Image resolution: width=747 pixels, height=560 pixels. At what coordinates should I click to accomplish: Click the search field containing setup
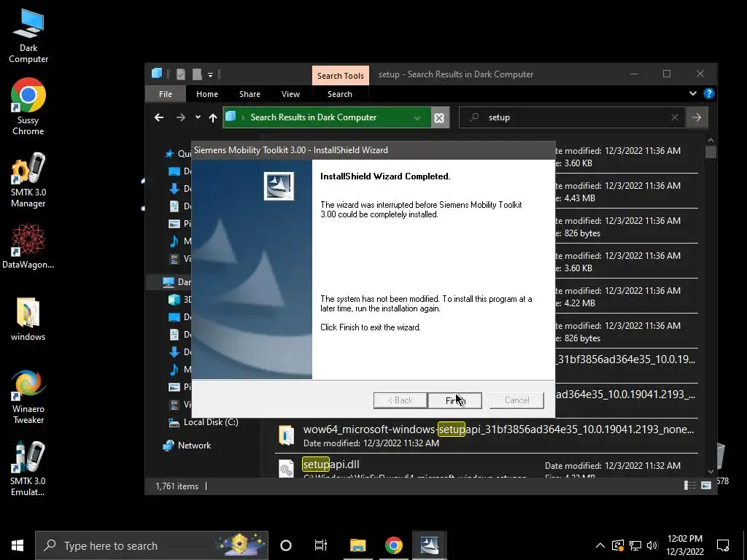click(x=572, y=117)
